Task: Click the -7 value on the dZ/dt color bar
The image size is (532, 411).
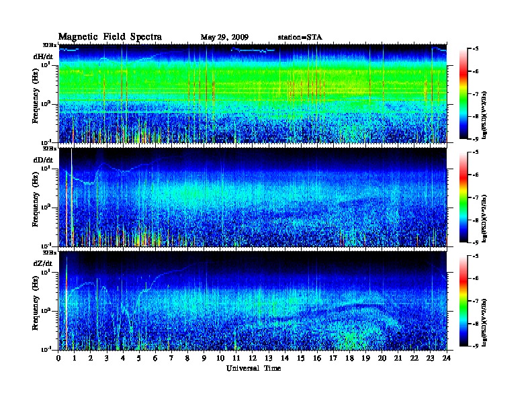Action: 476,301
